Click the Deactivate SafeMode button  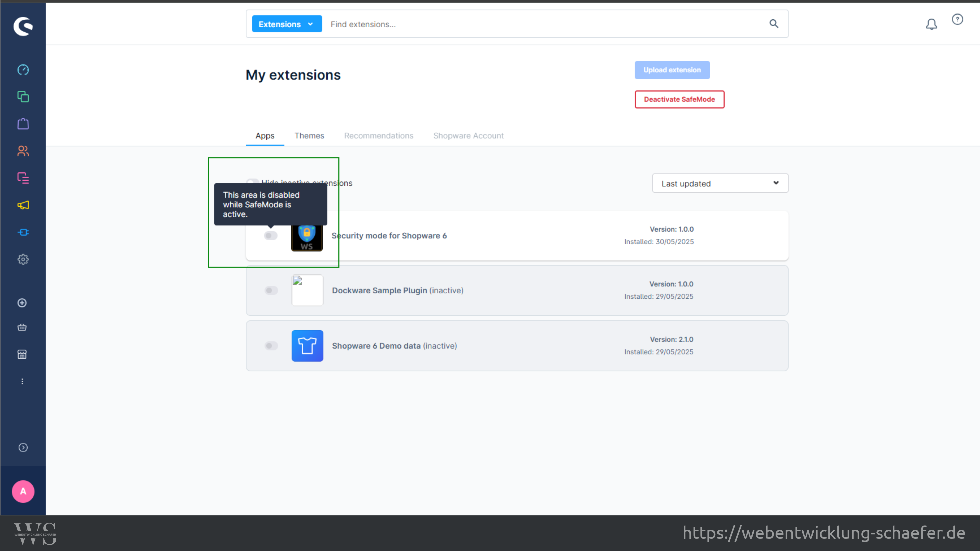tap(679, 99)
